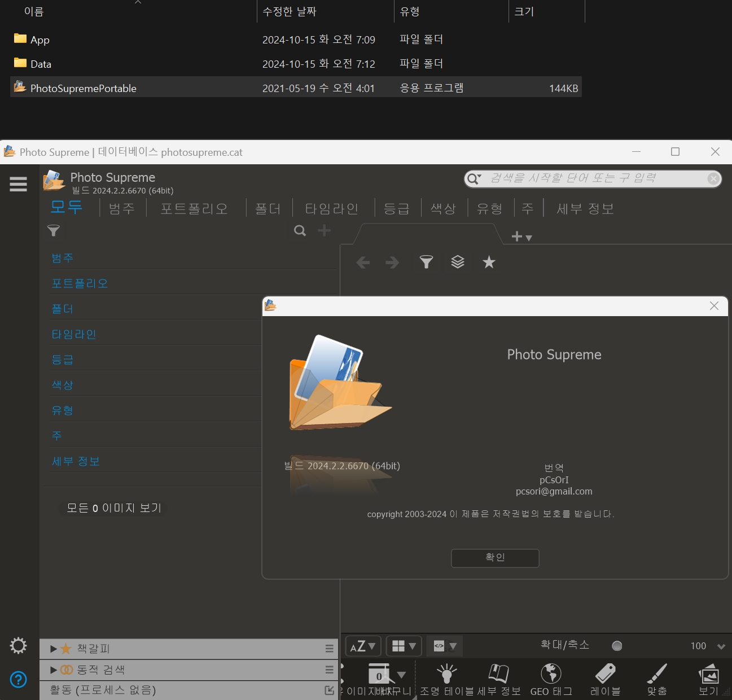
Task: Go back with the left arrow
Action: [x=363, y=262]
